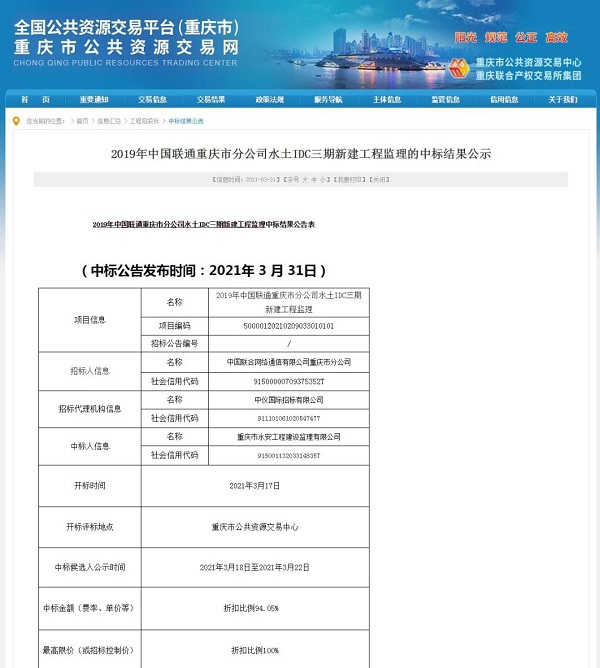Click the 招标人信息 row header
This screenshot has height=668, width=600.
(89, 371)
